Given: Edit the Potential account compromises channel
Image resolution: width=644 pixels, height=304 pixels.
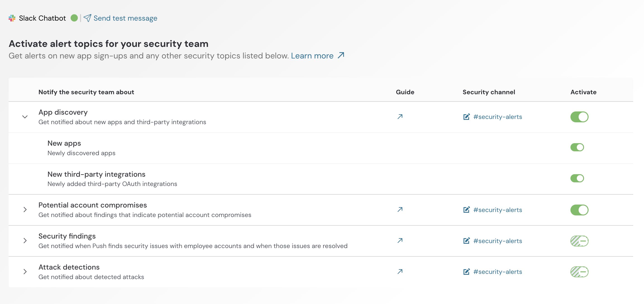Looking at the screenshot, I should 466,210.
